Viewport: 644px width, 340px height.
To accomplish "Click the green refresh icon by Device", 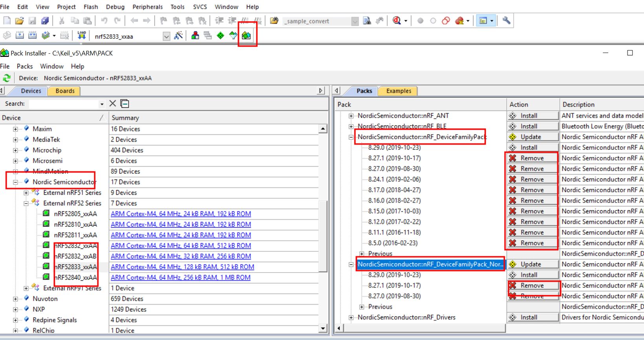I will tap(7, 78).
